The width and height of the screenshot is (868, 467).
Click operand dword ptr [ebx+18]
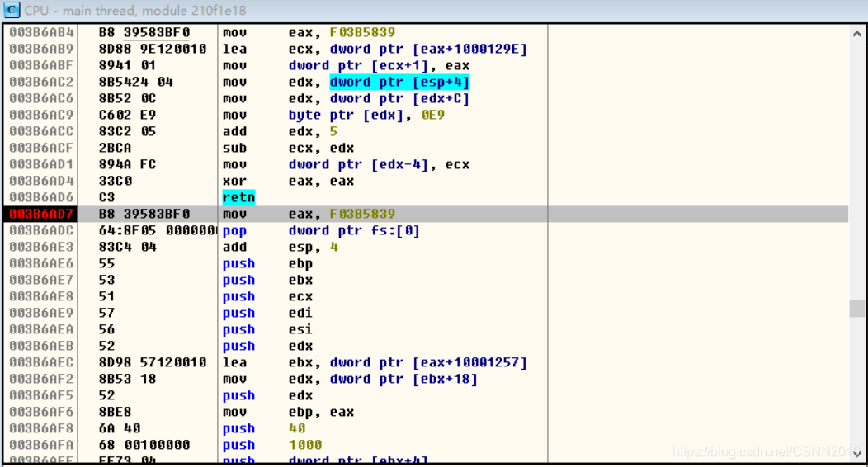(403, 380)
